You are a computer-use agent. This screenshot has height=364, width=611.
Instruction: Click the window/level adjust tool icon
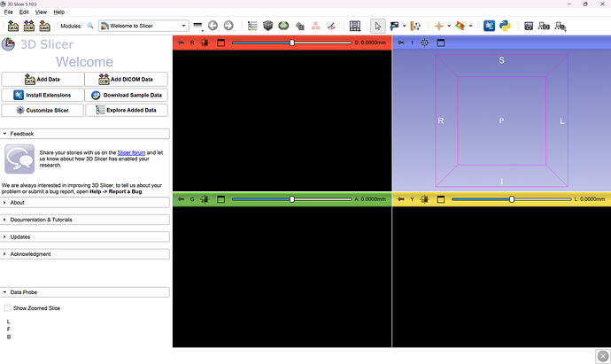pos(394,26)
